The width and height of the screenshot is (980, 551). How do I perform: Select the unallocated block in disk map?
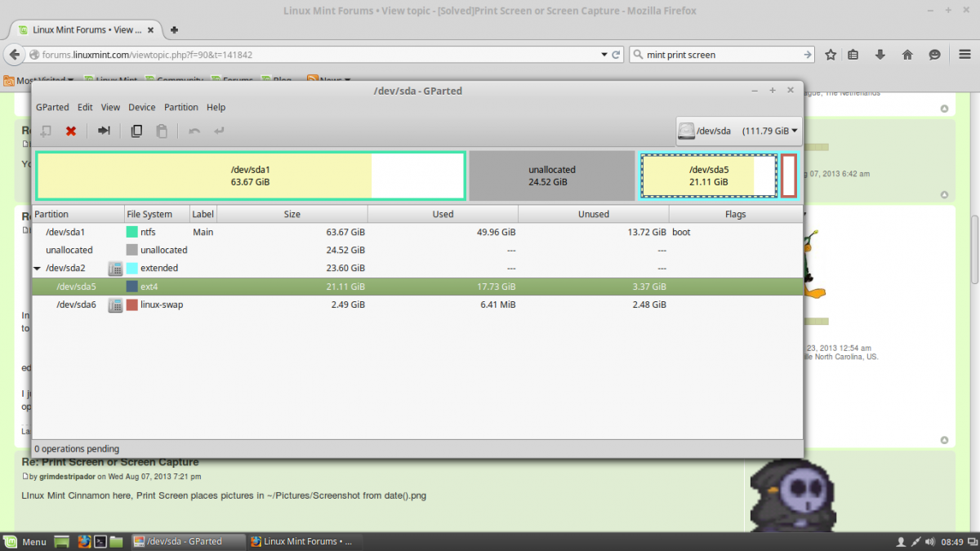[x=552, y=176]
